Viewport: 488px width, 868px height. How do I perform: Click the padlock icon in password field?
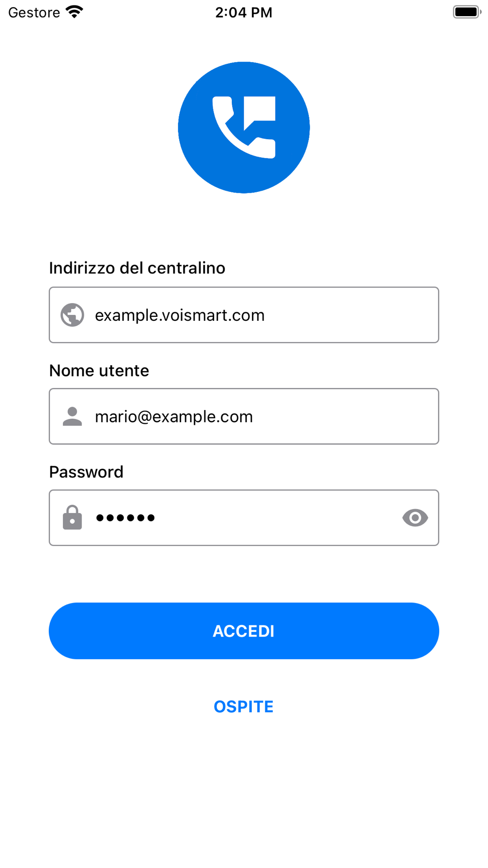tap(72, 517)
